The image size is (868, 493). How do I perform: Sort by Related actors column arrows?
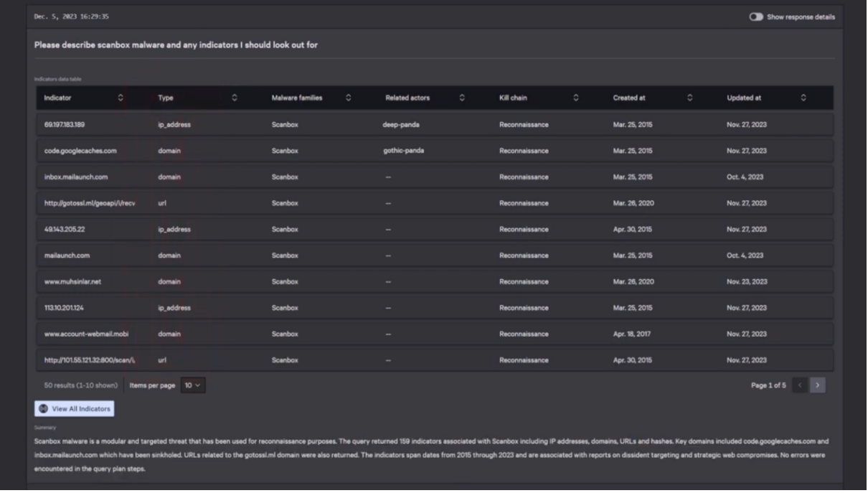click(x=462, y=98)
